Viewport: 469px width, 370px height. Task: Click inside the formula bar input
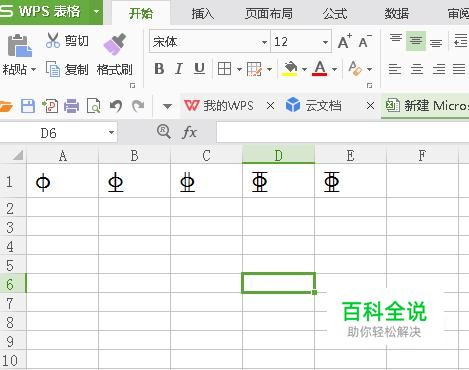pyautogui.click(x=343, y=132)
